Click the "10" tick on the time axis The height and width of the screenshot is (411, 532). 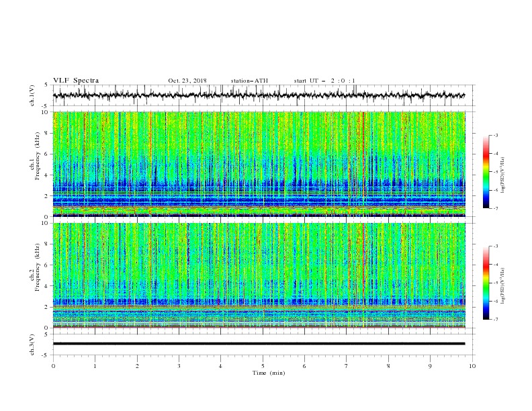(472, 366)
